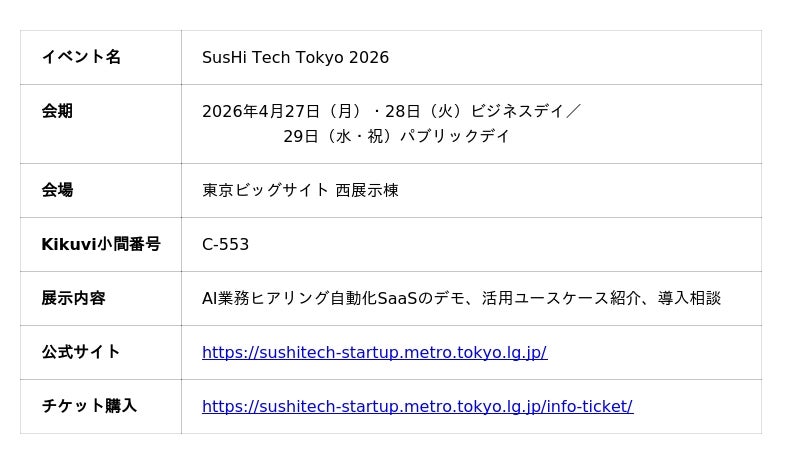Click the 展示内容 row label

click(x=73, y=298)
